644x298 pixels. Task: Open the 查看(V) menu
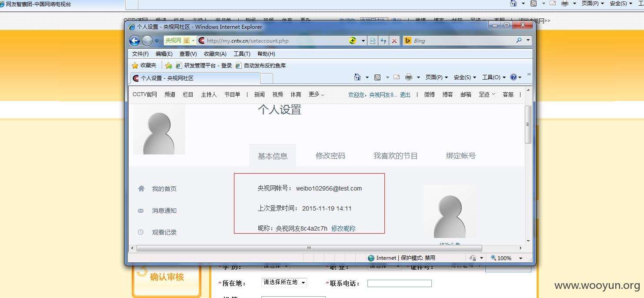click(x=188, y=54)
